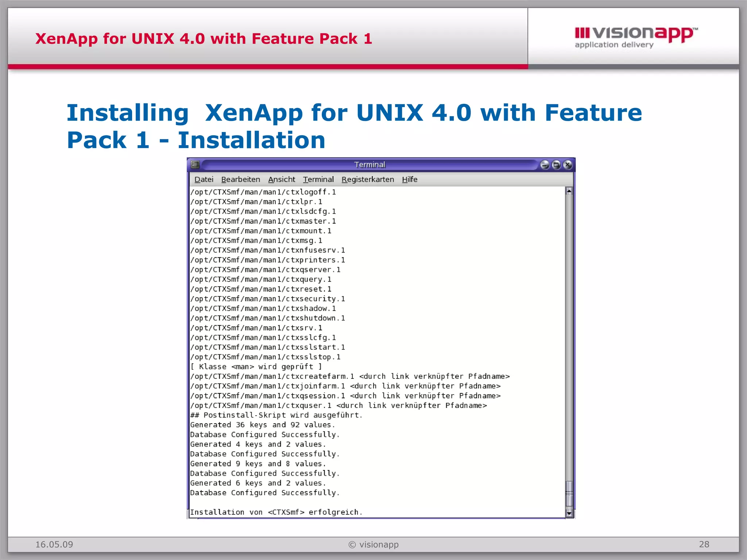Click slide header 'XenApp for UNIX 4.0 with Feature Pack 1'

204,39
